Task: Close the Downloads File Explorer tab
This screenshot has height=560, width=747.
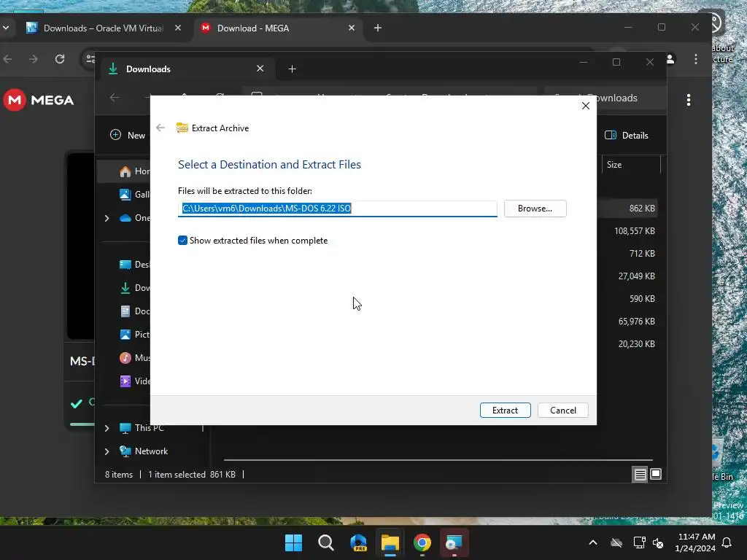Action: tap(260, 69)
